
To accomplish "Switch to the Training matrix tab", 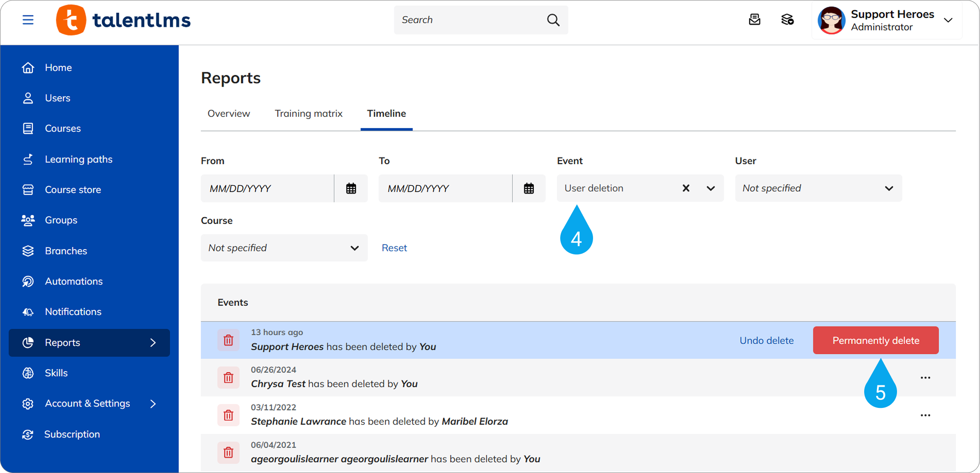I will pos(308,114).
